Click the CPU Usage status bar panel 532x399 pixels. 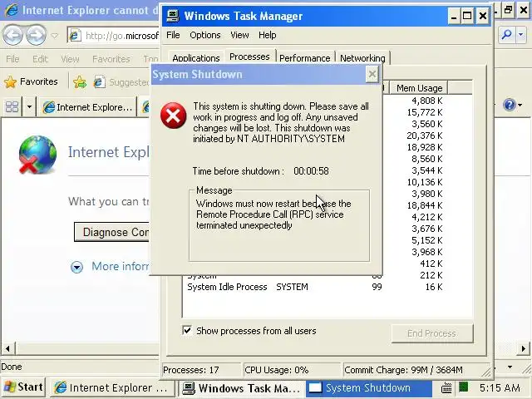[x=292, y=370]
